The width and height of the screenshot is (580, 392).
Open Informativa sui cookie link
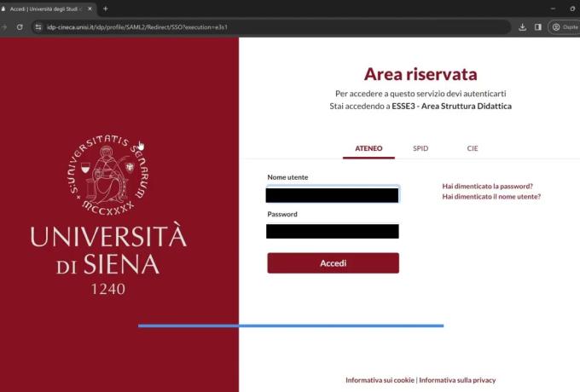click(380, 380)
